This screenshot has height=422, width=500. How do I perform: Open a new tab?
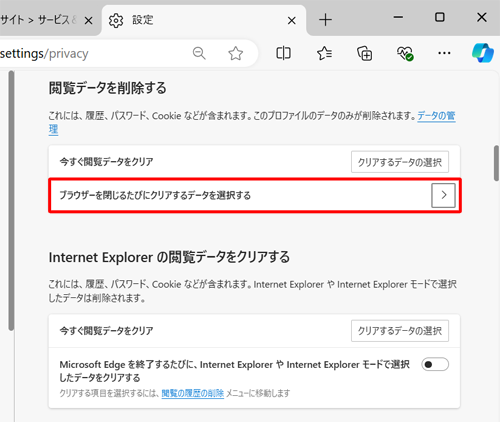coord(325,20)
